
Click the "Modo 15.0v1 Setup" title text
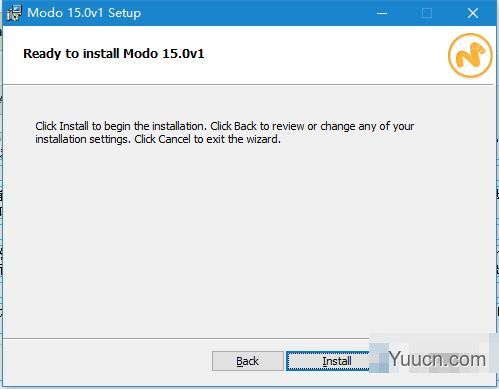(x=84, y=13)
